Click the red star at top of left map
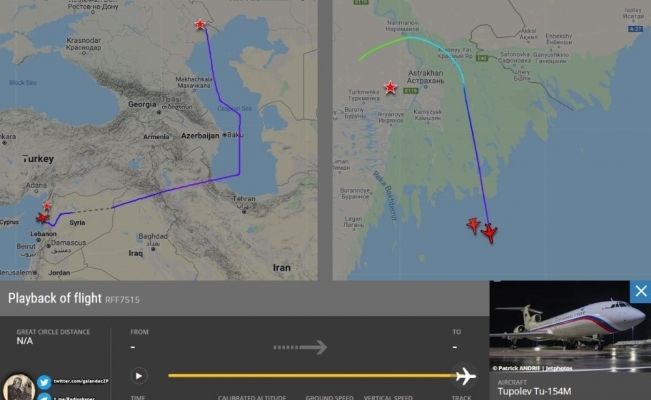The height and width of the screenshot is (400, 651). pyautogui.click(x=200, y=25)
